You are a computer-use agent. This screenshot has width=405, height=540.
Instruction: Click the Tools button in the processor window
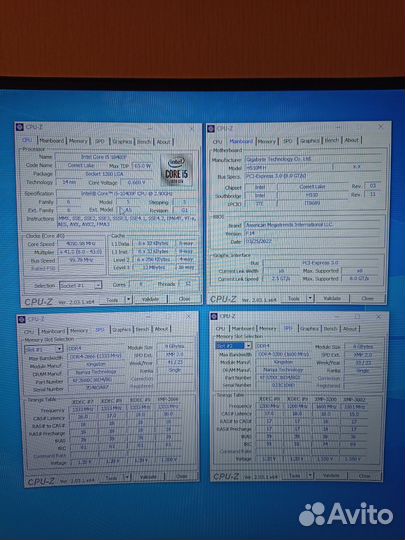point(112,300)
